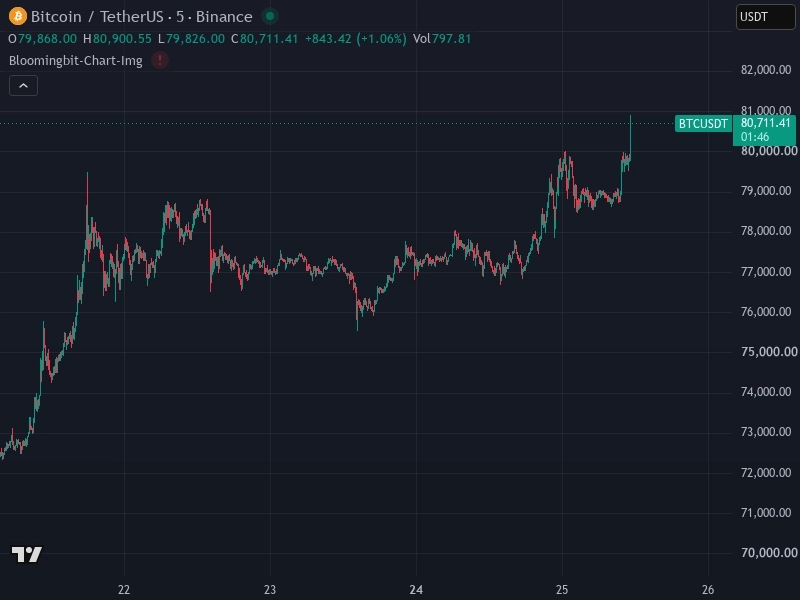Click the low price value 79,826.00

[195, 39]
